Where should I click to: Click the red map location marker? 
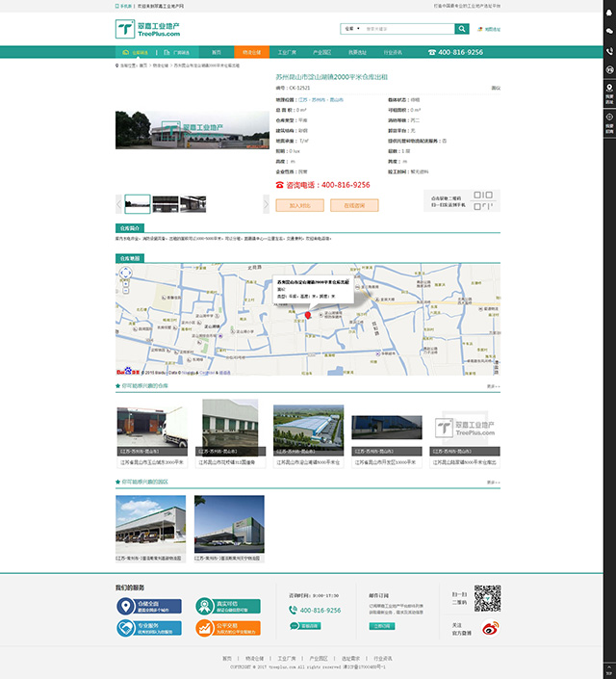pos(308,314)
